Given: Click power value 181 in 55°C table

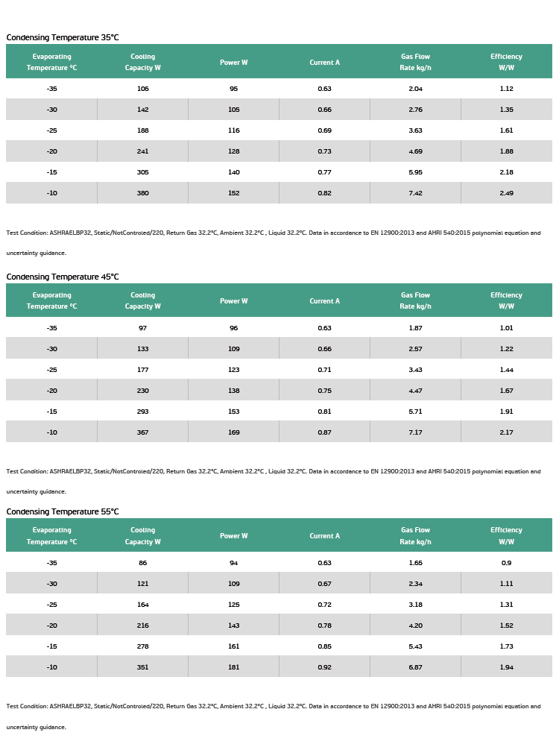Looking at the screenshot, I should pyautogui.click(x=234, y=667).
